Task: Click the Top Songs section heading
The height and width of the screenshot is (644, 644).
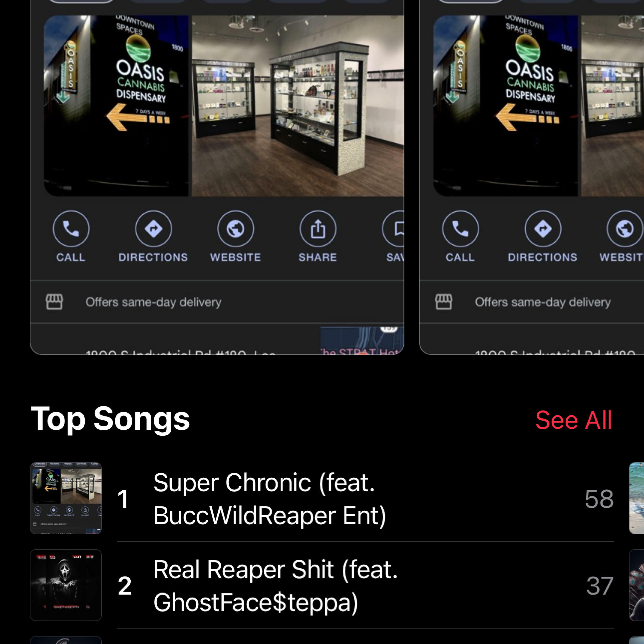Action: pos(110,419)
